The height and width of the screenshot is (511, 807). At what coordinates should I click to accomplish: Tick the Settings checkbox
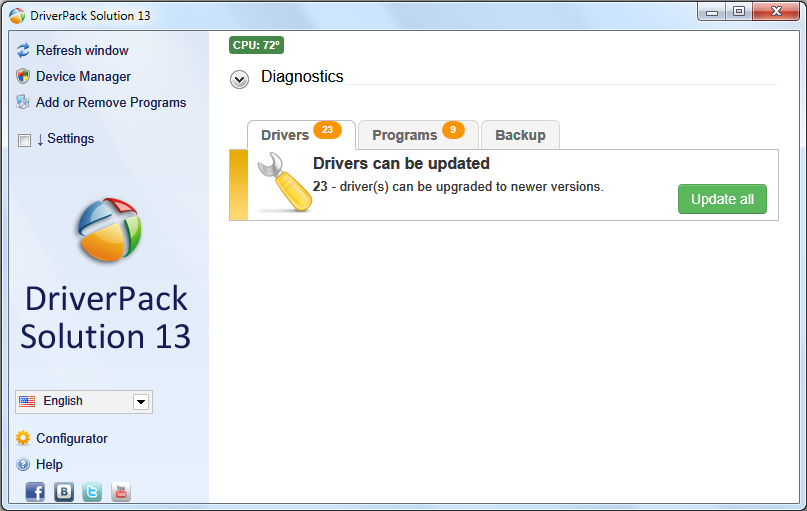(24, 140)
